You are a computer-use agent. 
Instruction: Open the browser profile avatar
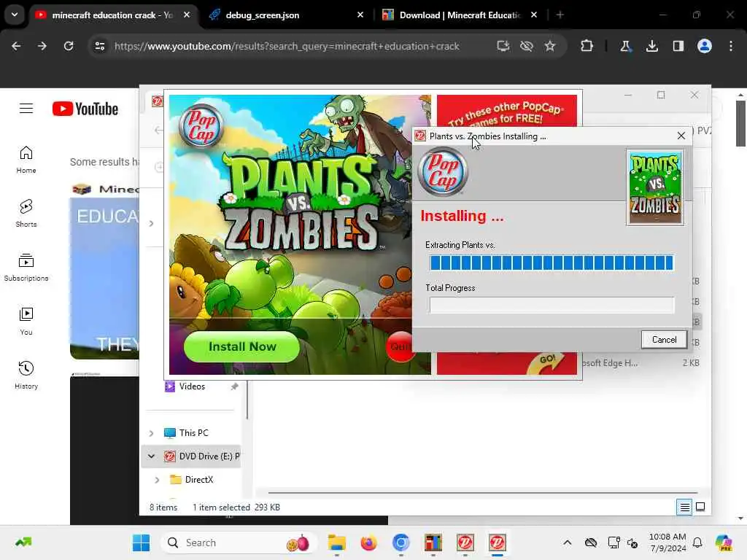tap(705, 46)
